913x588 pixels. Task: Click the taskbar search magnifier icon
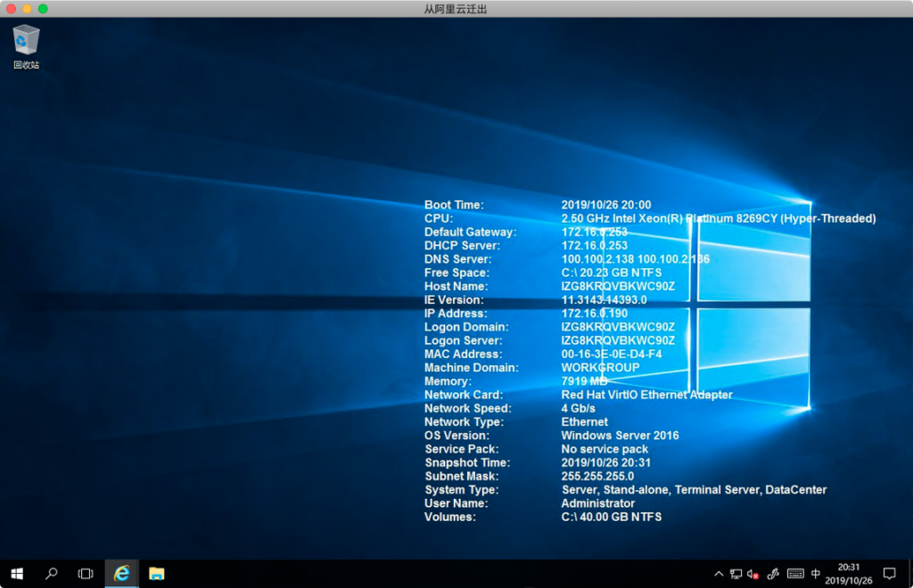[x=52, y=573]
